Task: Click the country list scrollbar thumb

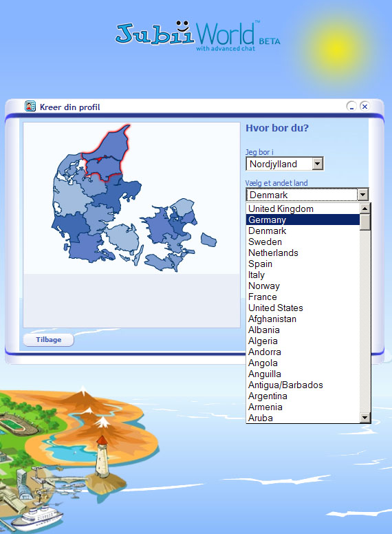Action: click(x=364, y=222)
